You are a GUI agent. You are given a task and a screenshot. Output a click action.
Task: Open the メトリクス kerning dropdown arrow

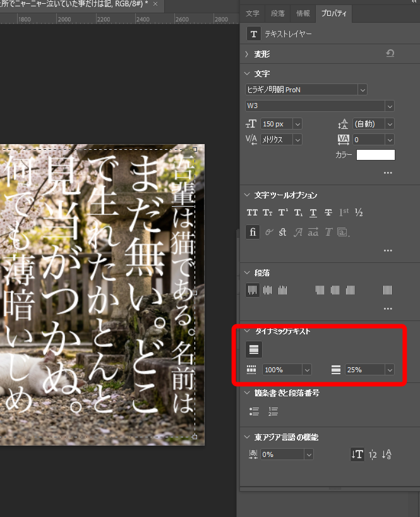297,140
